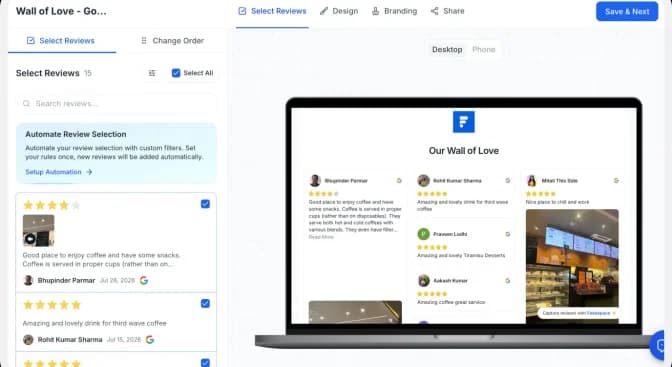Image resolution: width=672 pixels, height=367 pixels.
Task: Click the arrow icon next to Setup Automation
Action: pyautogui.click(x=89, y=172)
